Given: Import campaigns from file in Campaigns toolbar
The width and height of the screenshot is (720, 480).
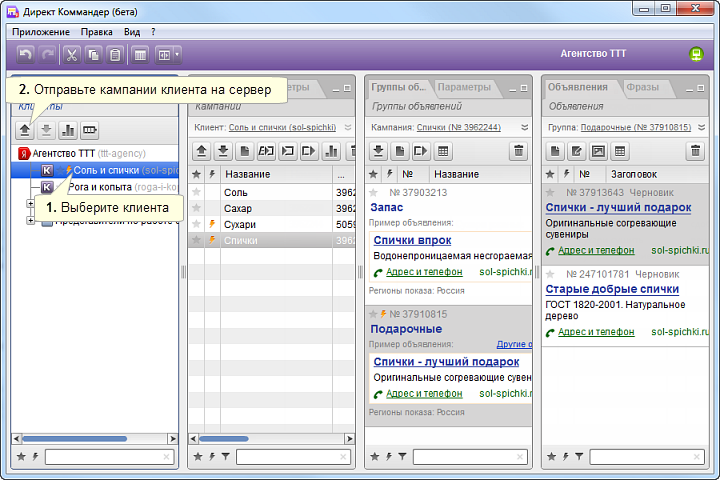Looking at the screenshot, I should point(287,151).
